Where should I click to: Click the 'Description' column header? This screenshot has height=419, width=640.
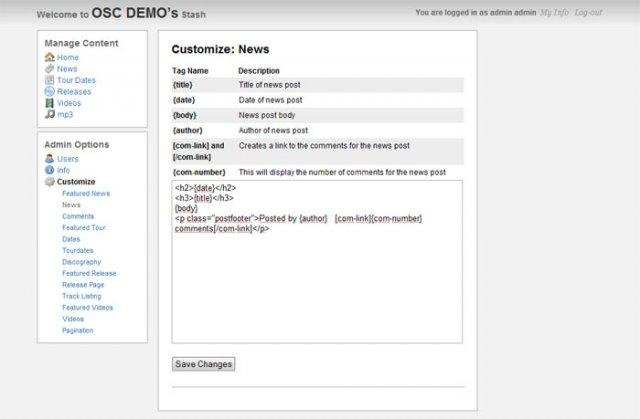click(x=259, y=71)
